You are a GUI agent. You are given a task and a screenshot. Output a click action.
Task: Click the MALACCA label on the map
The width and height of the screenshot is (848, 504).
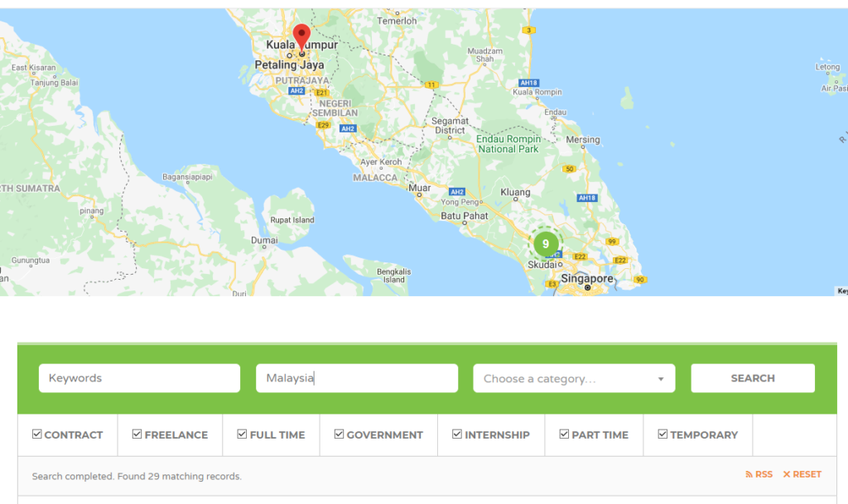375,178
